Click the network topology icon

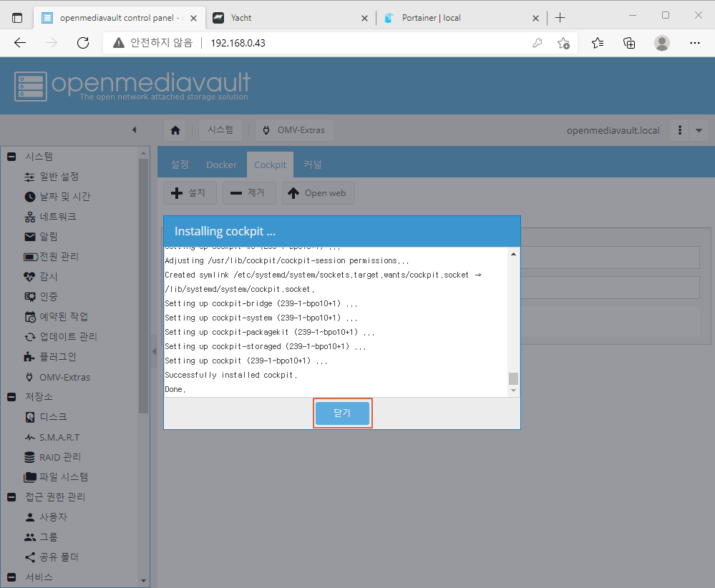(29, 217)
